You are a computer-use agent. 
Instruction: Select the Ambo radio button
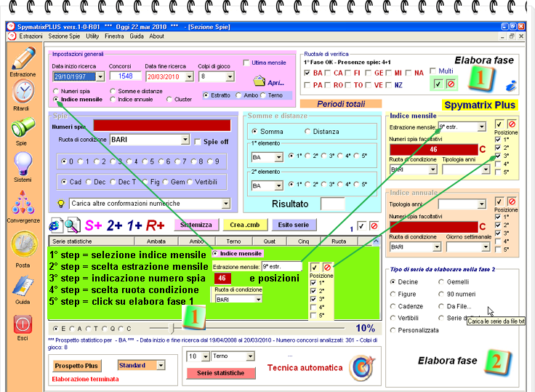[239, 95]
